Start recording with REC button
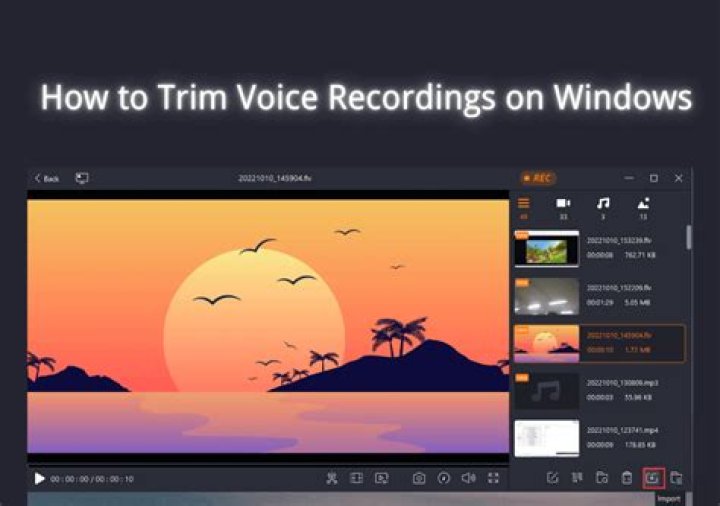 [538, 178]
